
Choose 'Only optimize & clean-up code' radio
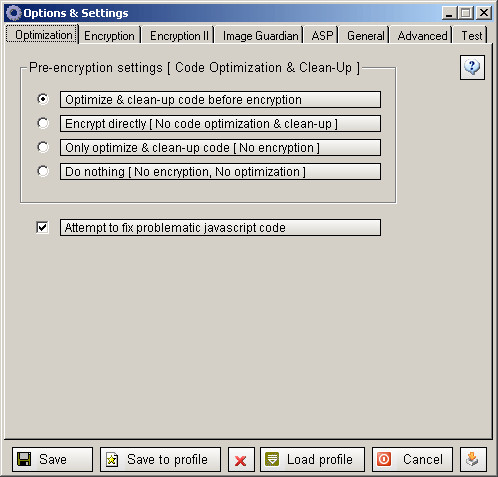(43, 147)
